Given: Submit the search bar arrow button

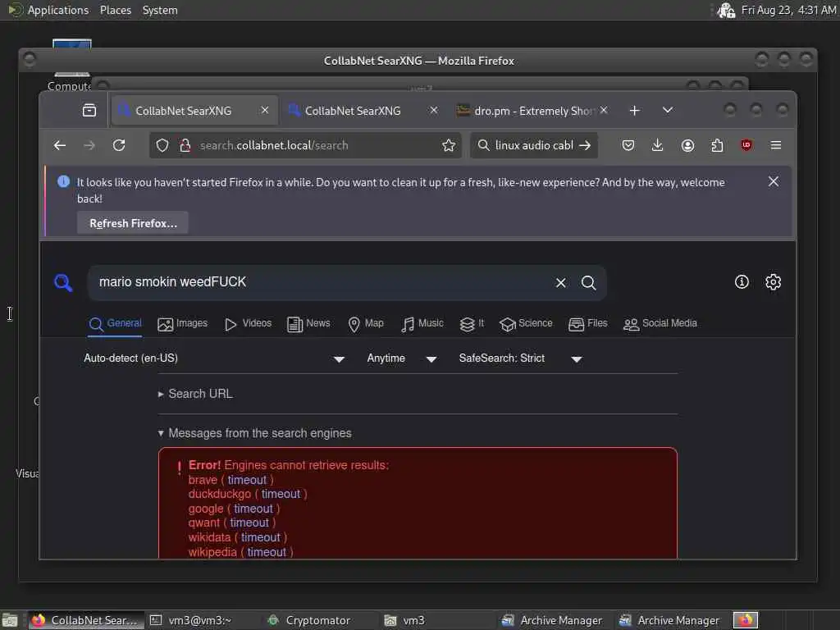Looking at the screenshot, I should tap(585, 145).
